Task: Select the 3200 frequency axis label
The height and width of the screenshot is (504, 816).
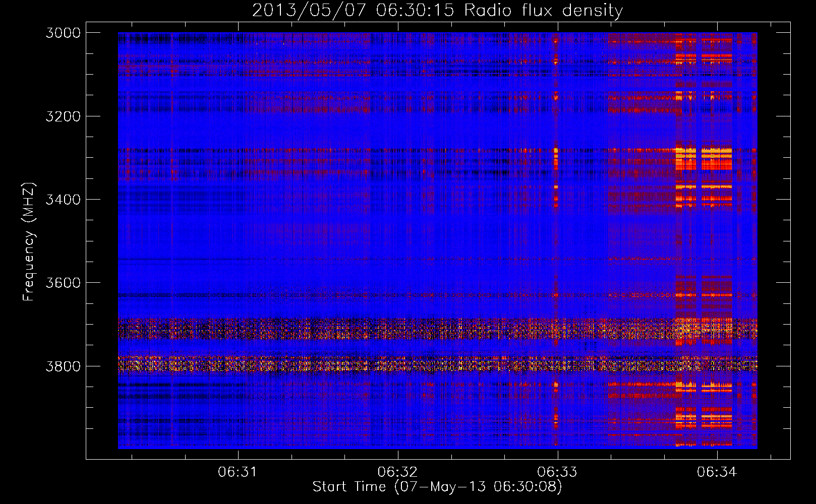Action: (x=63, y=116)
